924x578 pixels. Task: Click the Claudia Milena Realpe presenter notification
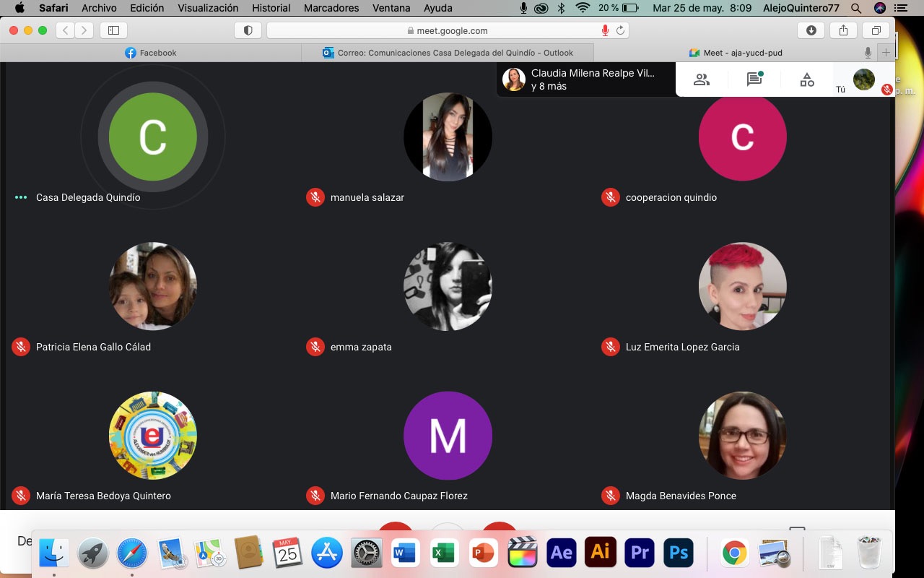tap(586, 79)
